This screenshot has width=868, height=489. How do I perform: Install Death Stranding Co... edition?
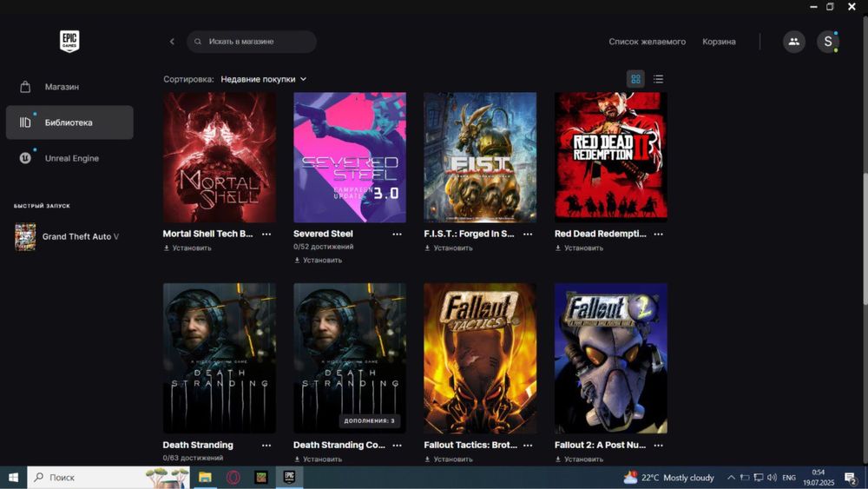pos(319,459)
